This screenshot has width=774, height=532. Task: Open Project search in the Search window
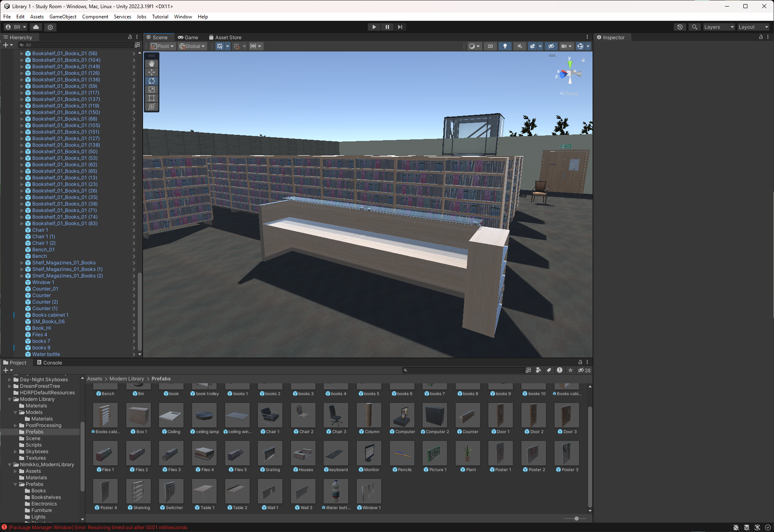point(528,370)
